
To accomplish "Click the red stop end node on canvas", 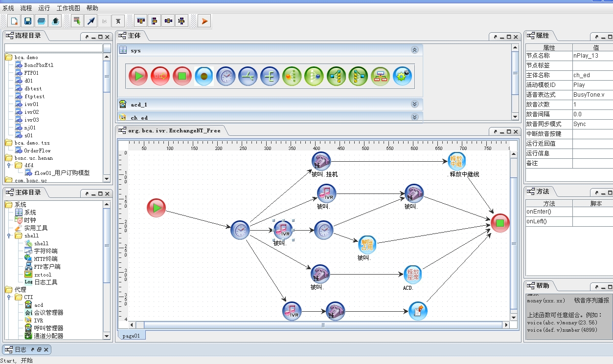I will (500, 223).
